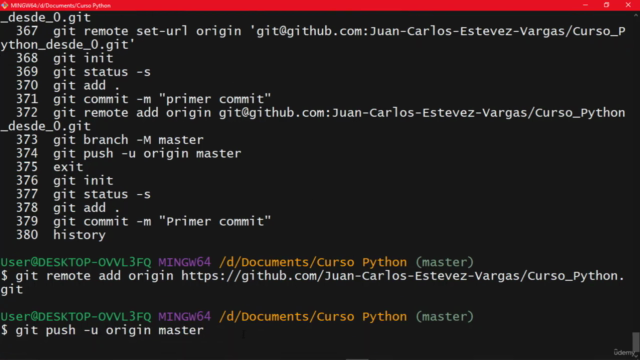Click the '(master)' branch label in first prompt
Viewport: 640px width, 360px height.
tap(444, 262)
